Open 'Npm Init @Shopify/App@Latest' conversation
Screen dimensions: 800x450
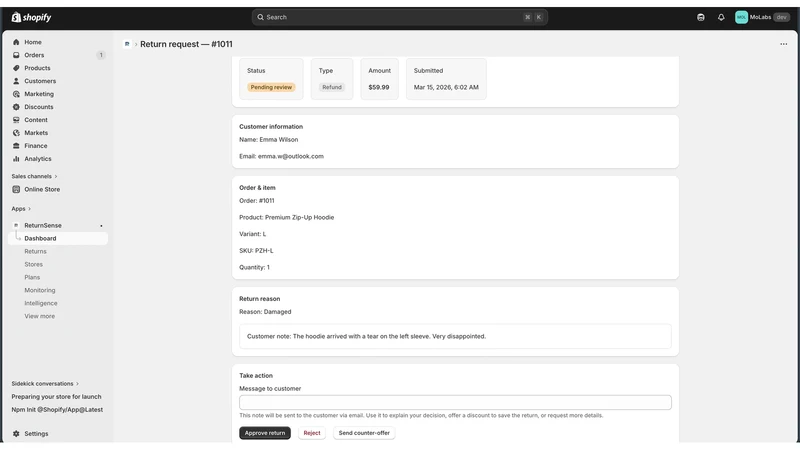pos(57,410)
